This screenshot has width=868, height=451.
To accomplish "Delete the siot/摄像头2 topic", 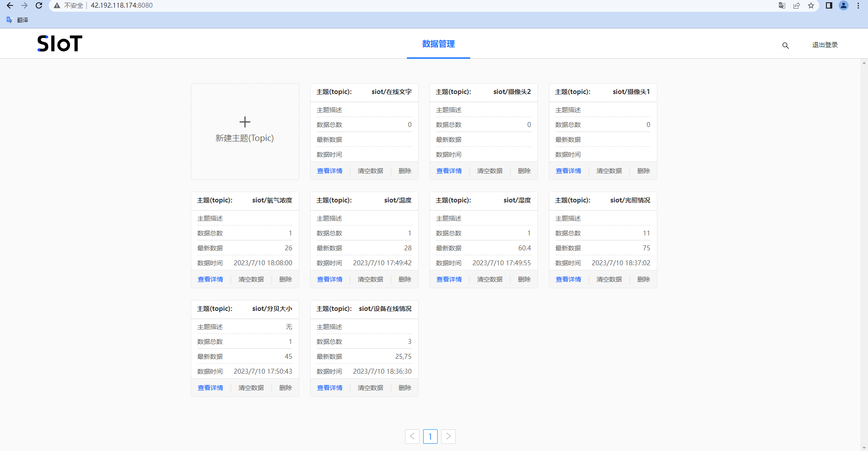I will 524,171.
